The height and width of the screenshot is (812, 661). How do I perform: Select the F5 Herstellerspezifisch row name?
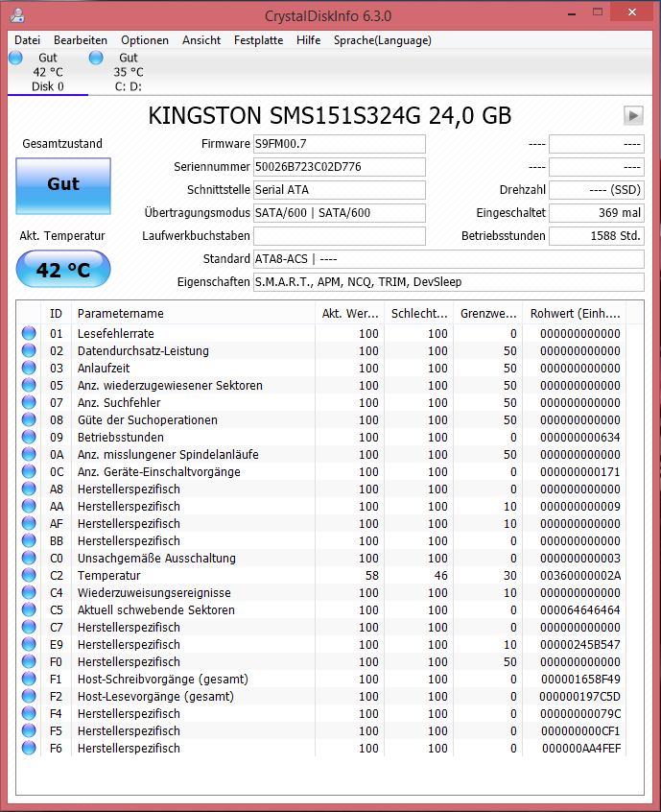129,730
